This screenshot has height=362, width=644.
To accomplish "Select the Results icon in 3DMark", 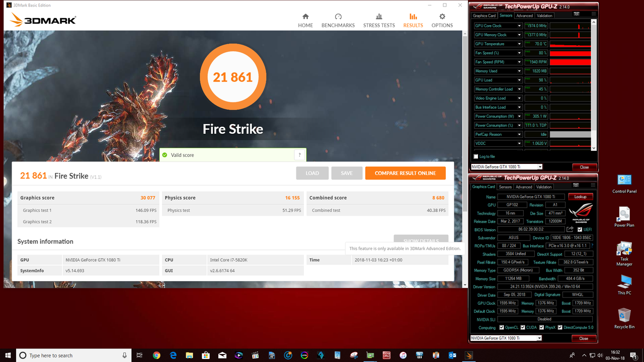I will pos(413,20).
